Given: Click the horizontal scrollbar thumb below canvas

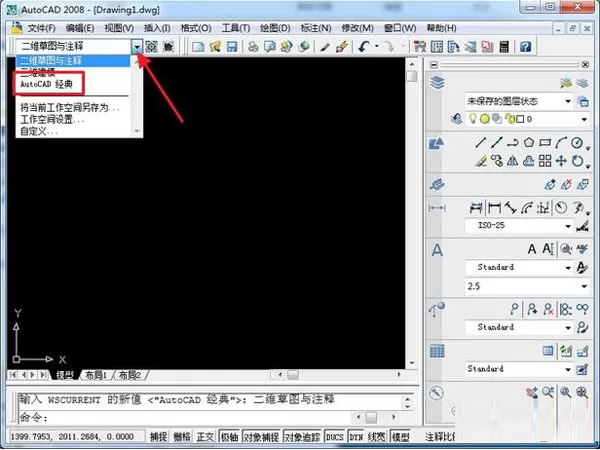Looking at the screenshot, I should (293, 375).
